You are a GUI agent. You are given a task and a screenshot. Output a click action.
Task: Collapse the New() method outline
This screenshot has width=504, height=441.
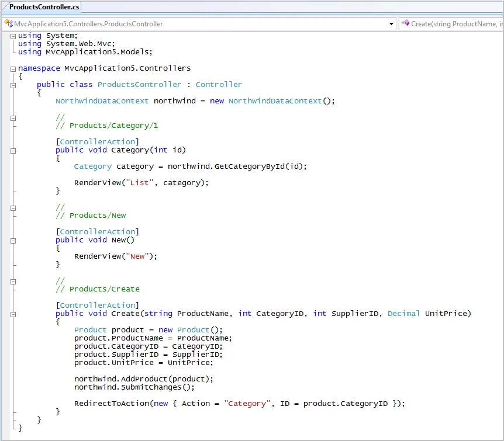[x=13, y=240]
